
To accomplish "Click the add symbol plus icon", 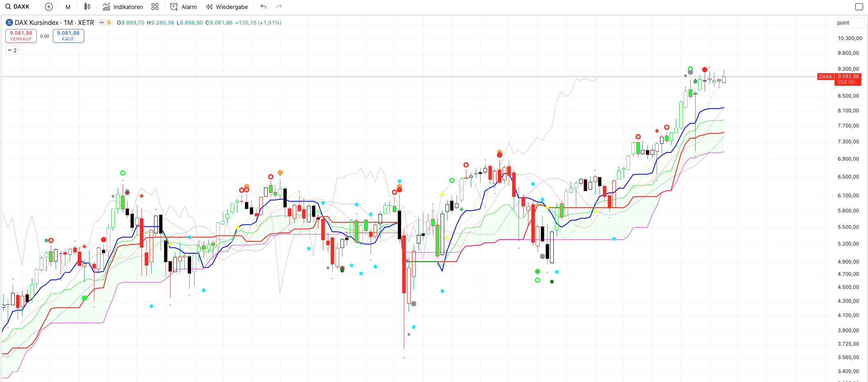I will click(x=49, y=7).
